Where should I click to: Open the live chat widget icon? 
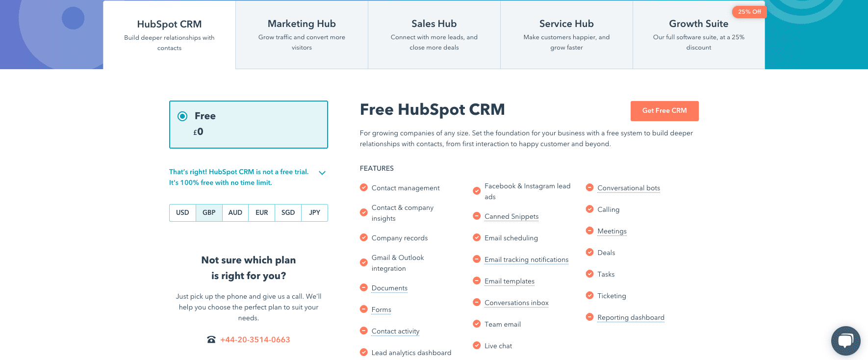[x=845, y=340]
